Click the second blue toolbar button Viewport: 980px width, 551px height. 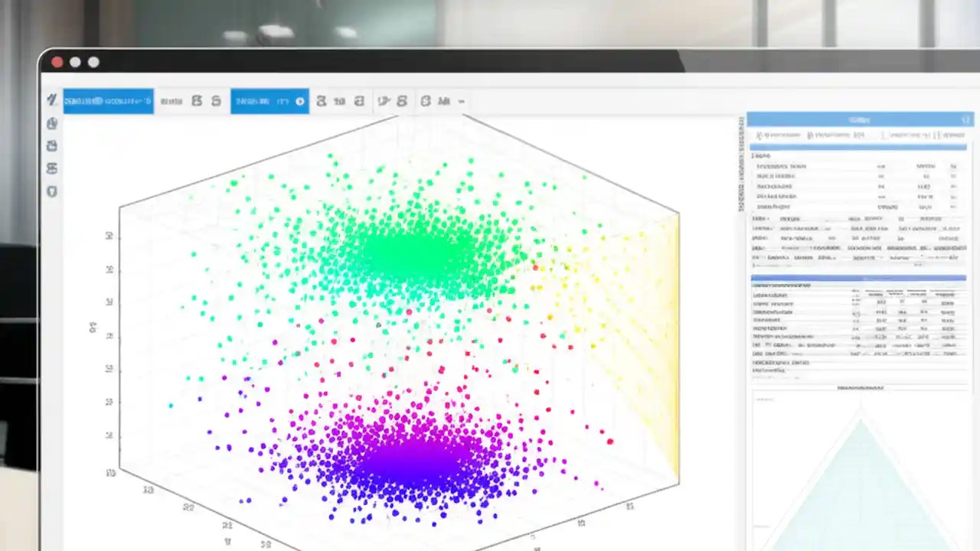pos(269,100)
